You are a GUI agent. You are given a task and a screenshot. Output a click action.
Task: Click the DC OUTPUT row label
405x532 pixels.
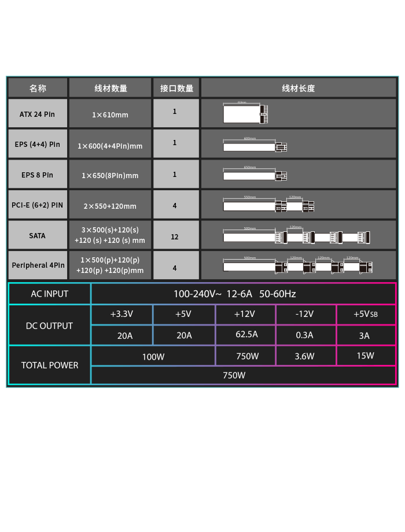pos(50,326)
